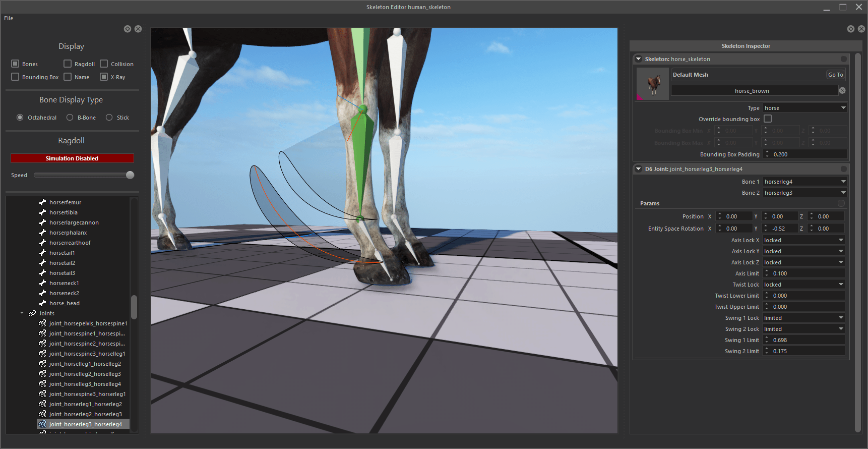Viewport: 868px width, 449px height.
Task: Float the left display panel
Action: [128, 29]
